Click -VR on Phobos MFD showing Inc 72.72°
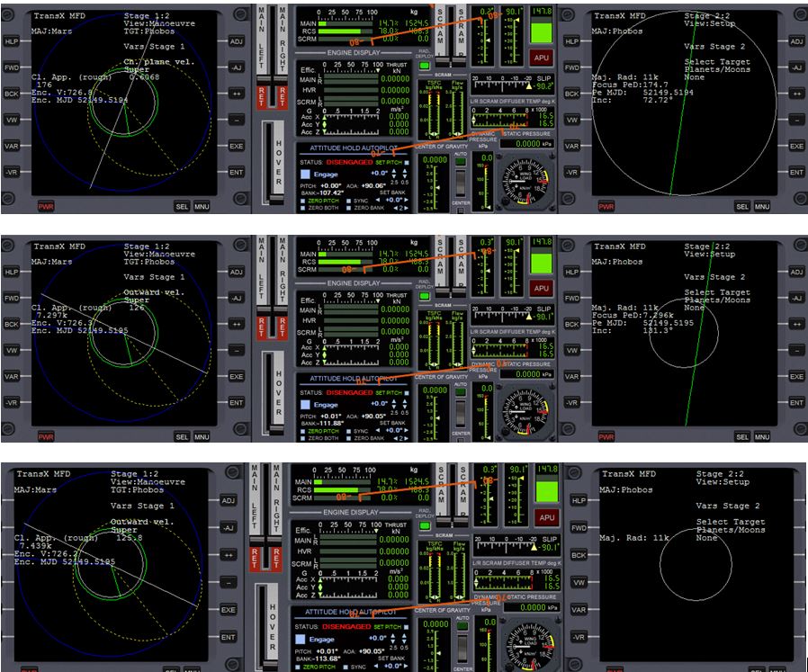The height and width of the screenshot is (672, 808). coord(571,172)
